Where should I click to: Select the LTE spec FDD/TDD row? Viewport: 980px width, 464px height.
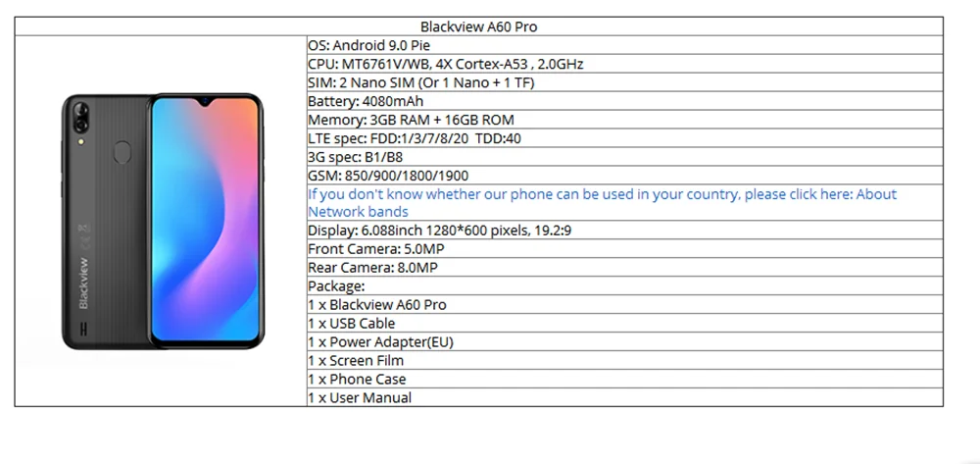tap(625, 138)
